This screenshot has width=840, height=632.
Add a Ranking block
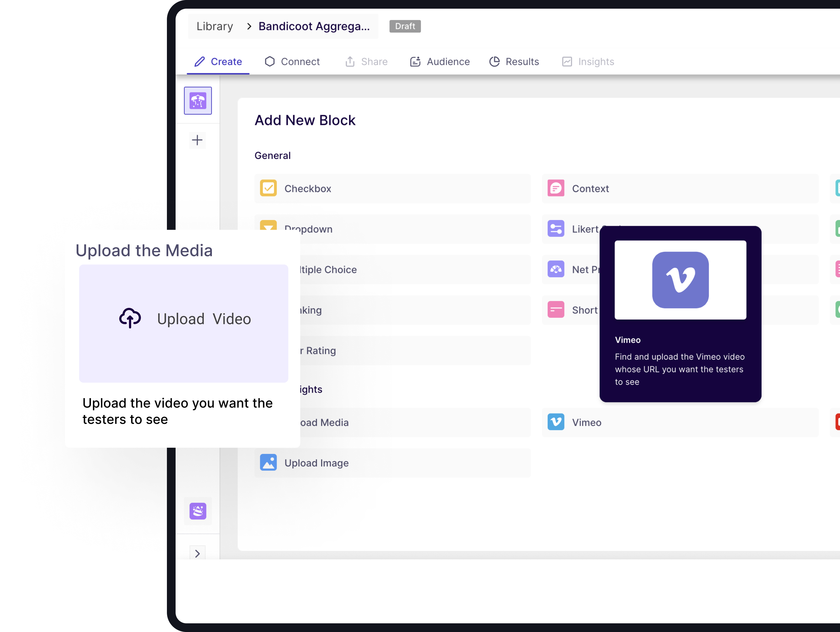415,309
